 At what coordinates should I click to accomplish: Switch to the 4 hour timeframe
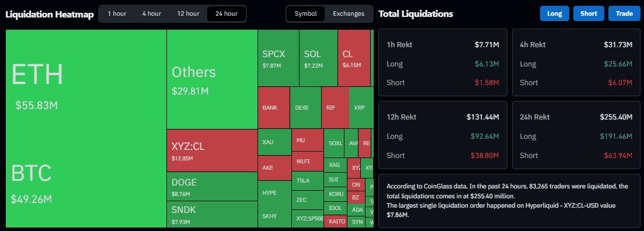152,13
